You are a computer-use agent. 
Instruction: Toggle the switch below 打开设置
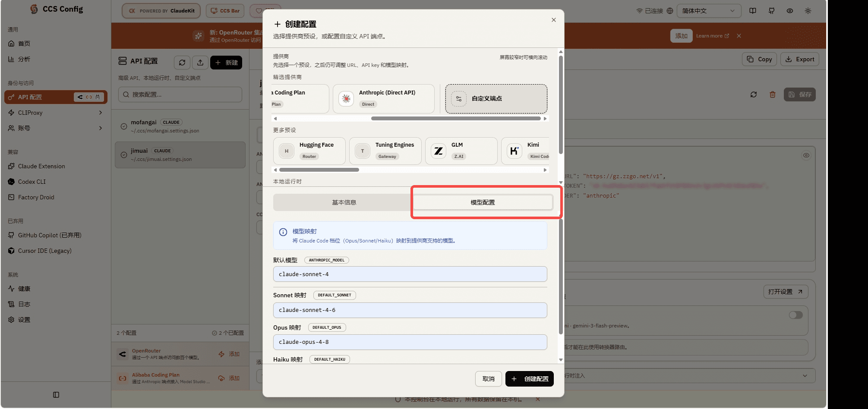(x=796, y=315)
